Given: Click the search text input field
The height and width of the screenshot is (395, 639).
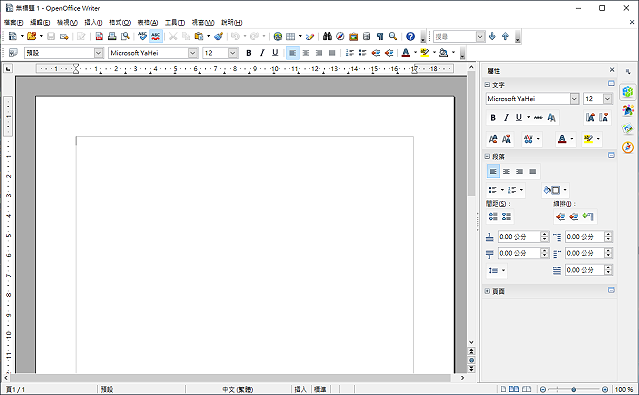Looking at the screenshot, I should point(455,36).
